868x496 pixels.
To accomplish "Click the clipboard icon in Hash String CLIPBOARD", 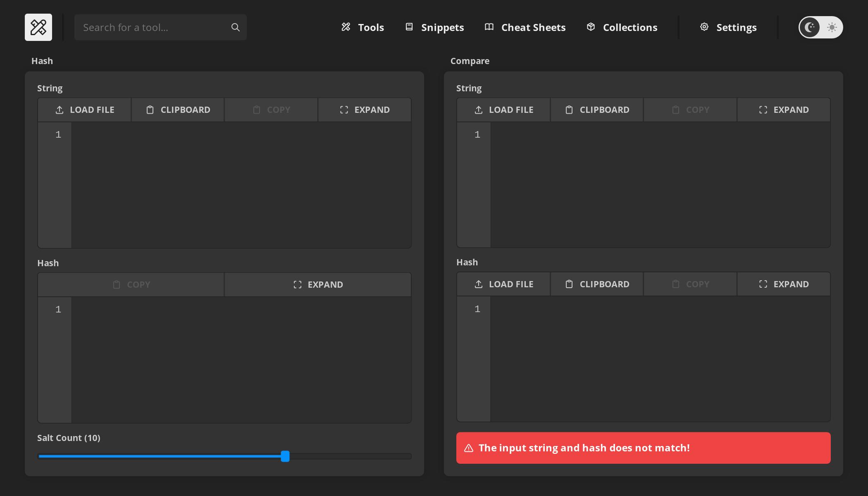I will pos(150,110).
